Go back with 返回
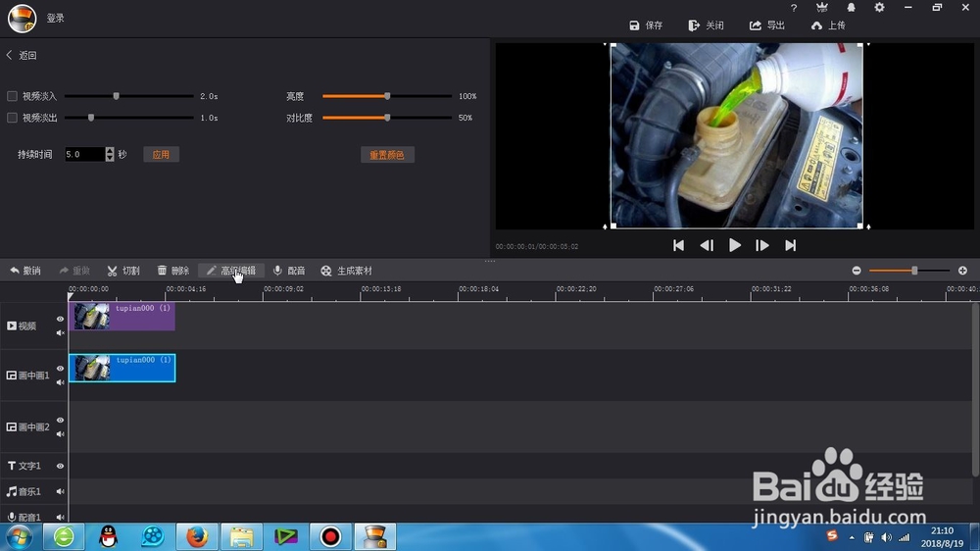The image size is (980, 551). coord(22,55)
